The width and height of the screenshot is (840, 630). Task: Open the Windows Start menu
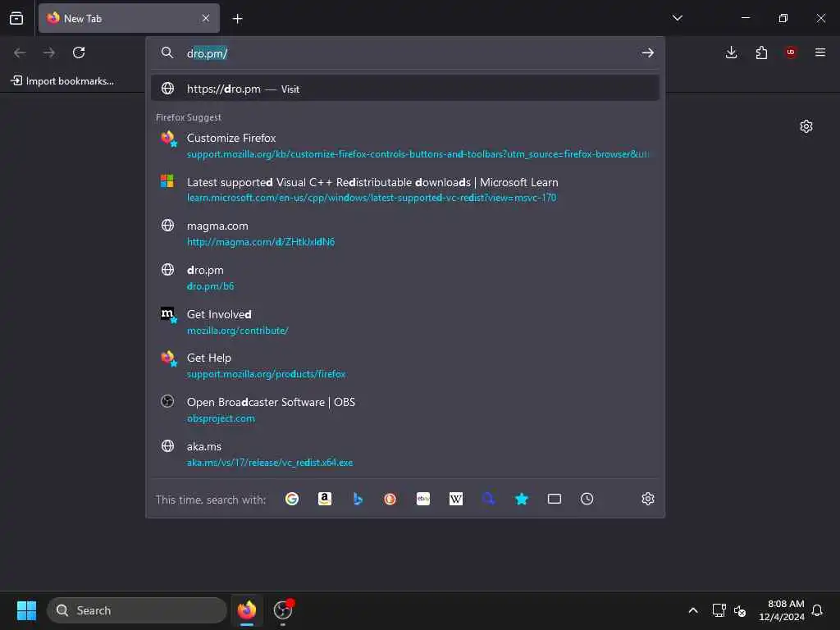[26, 610]
